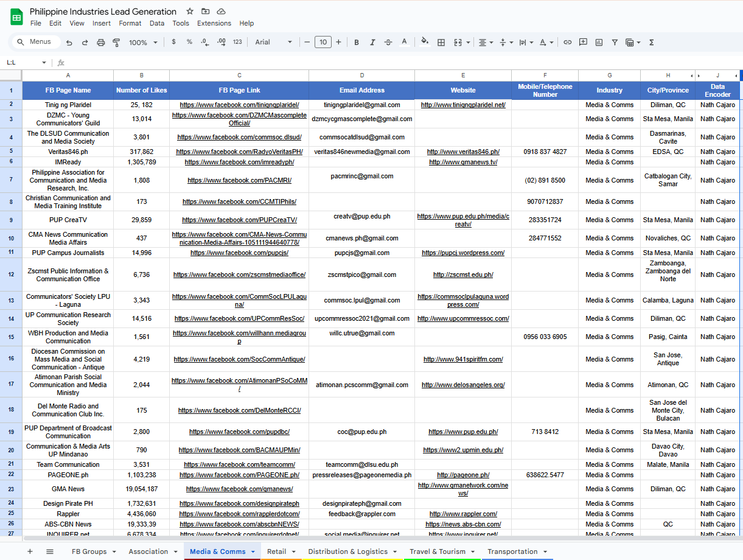Click the Move to folder icon
The image size is (743, 560).
[x=206, y=12]
